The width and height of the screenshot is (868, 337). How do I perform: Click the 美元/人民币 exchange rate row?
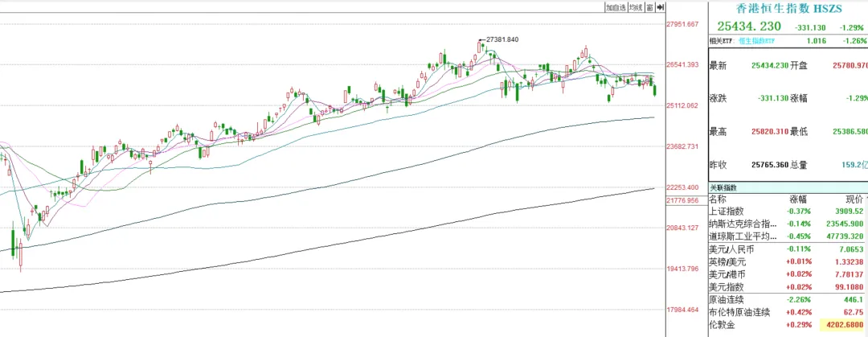735,250
